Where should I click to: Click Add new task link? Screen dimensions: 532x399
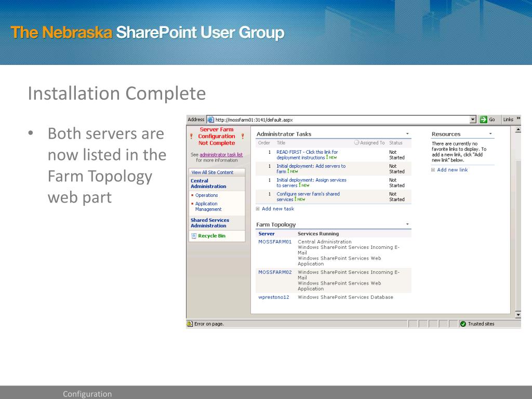(x=278, y=209)
